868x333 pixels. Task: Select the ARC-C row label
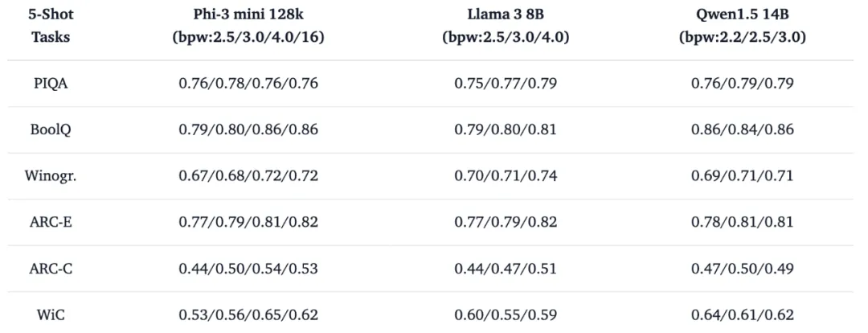[51, 268]
